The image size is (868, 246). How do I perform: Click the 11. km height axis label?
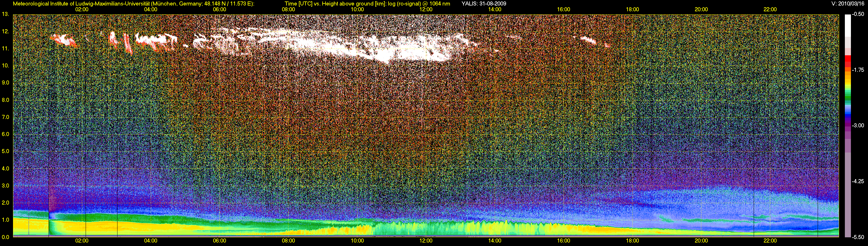pos(5,49)
